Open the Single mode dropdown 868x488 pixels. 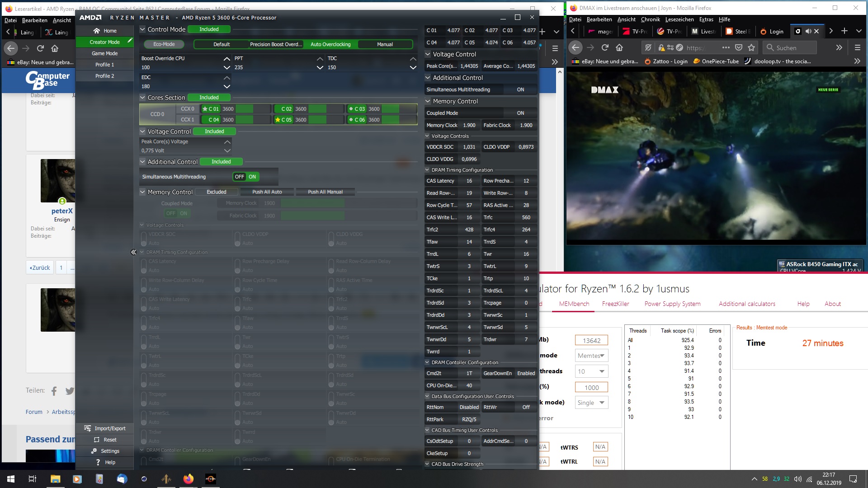[x=591, y=403]
